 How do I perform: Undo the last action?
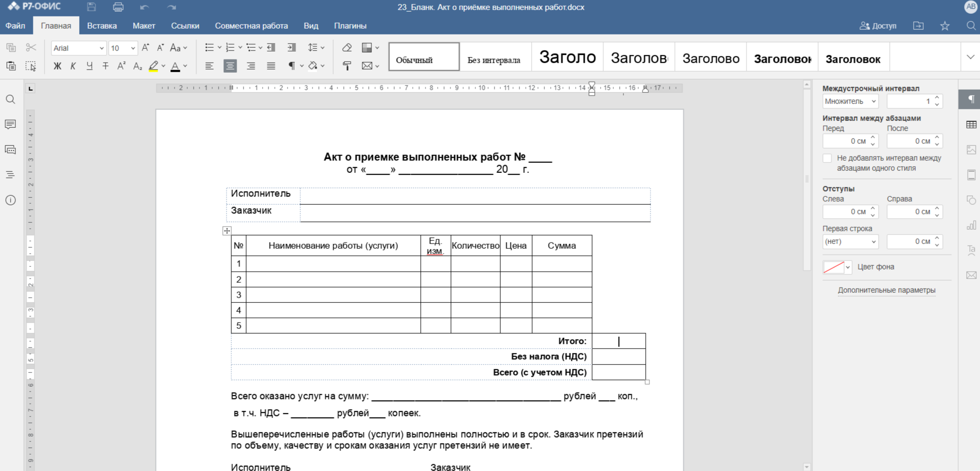(144, 7)
